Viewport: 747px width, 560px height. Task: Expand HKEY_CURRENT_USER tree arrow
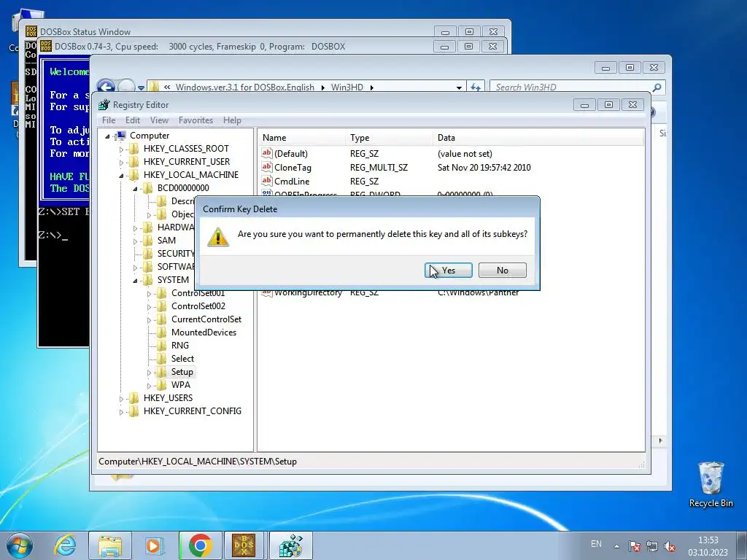tap(121, 163)
